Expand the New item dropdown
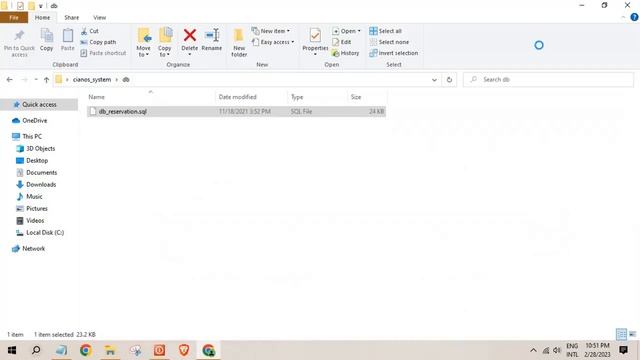 [x=271, y=31]
